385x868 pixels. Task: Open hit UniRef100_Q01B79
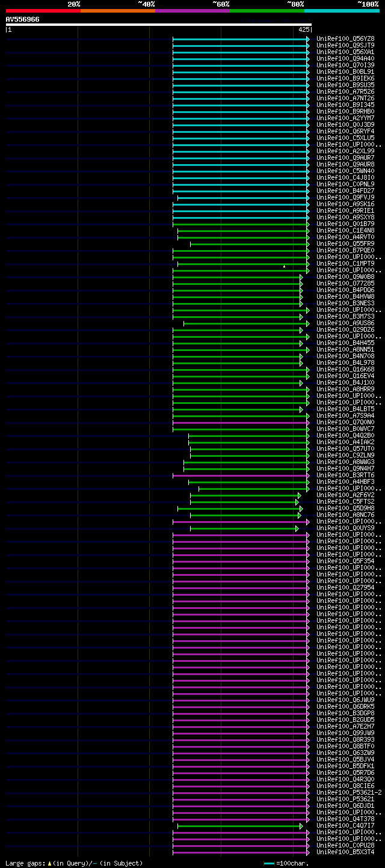point(345,224)
